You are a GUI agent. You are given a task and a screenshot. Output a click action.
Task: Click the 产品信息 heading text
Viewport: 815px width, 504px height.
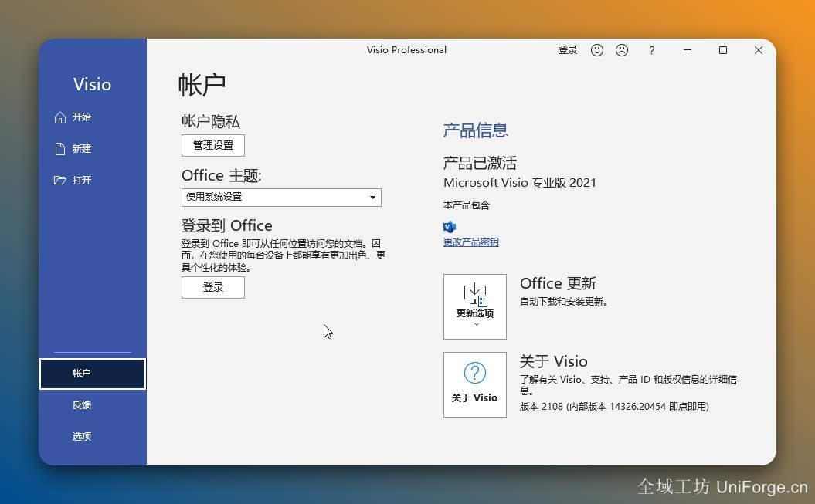coord(476,130)
